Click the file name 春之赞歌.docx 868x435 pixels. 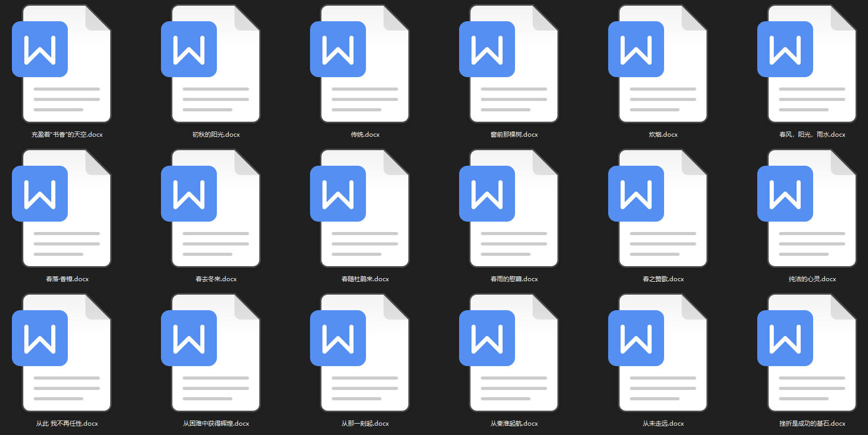coord(664,279)
